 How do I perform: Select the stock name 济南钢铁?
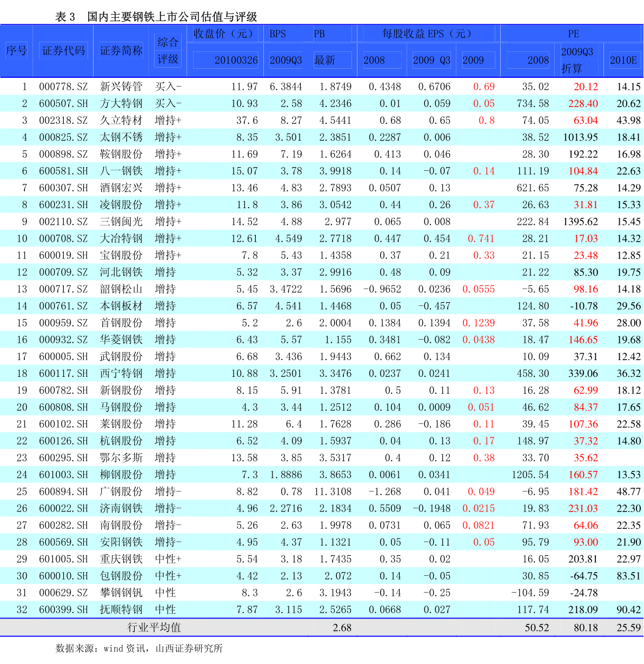(x=121, y=508)
